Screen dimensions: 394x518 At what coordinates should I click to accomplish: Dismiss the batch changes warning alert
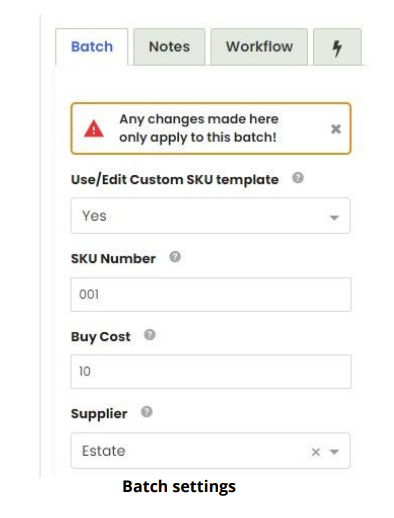click(x=336, y=129)
